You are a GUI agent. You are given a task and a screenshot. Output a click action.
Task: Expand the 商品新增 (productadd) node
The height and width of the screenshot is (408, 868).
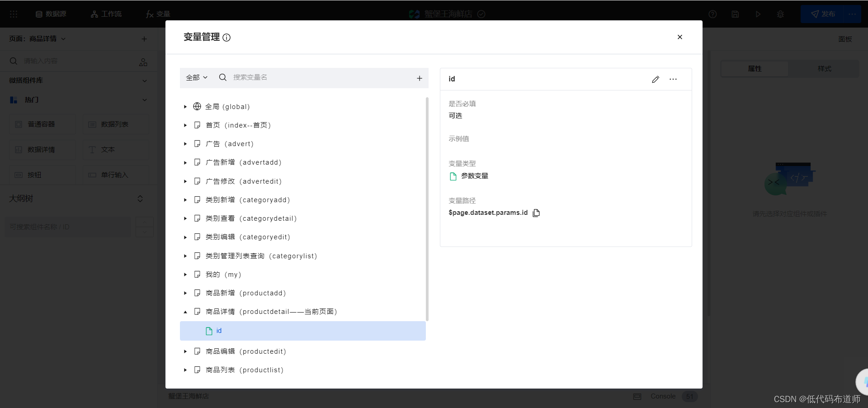(x=185, y=293)
